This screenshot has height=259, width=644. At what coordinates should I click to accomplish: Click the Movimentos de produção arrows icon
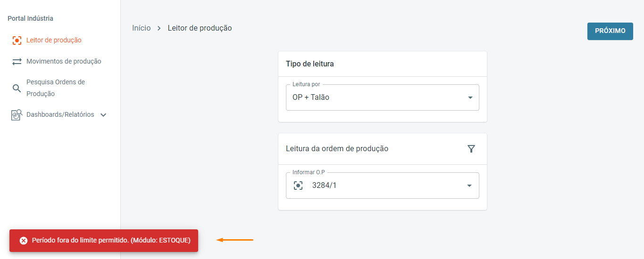17,62
